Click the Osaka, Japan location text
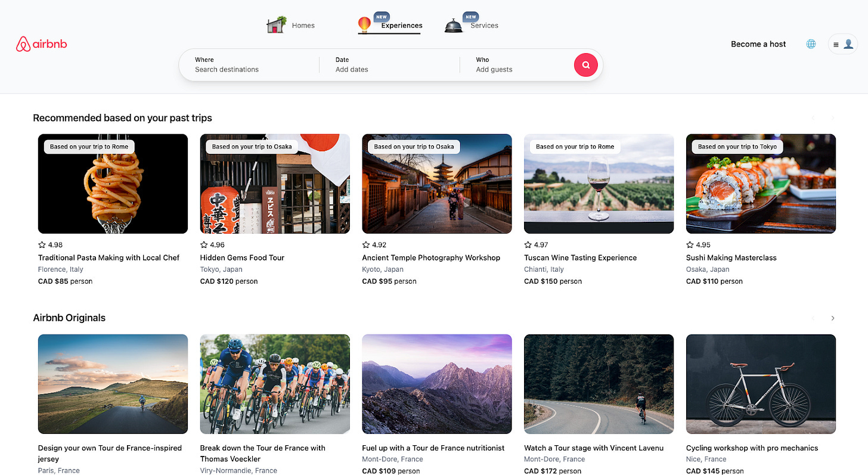868x475 pixels. pos(708,269)
